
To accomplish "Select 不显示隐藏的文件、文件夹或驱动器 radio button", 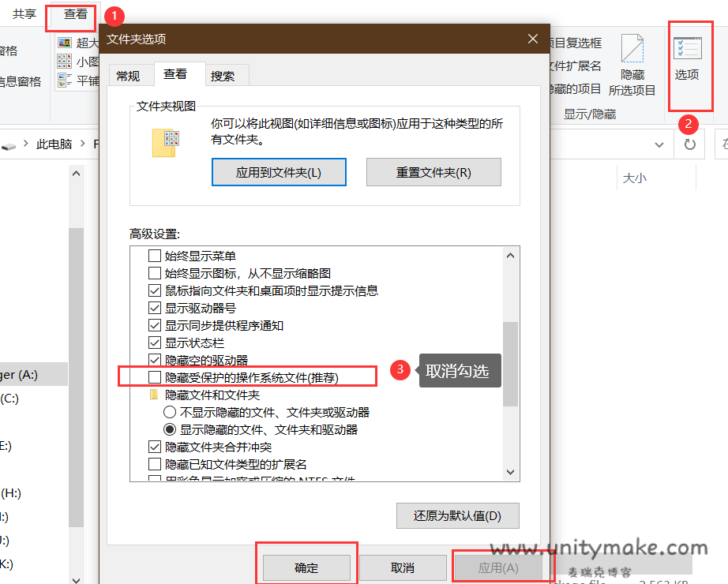I will pos(170,412).
